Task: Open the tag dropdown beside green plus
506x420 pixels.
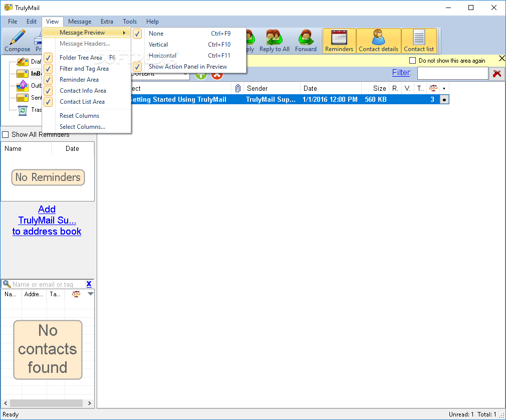Action: click(185, 74)
